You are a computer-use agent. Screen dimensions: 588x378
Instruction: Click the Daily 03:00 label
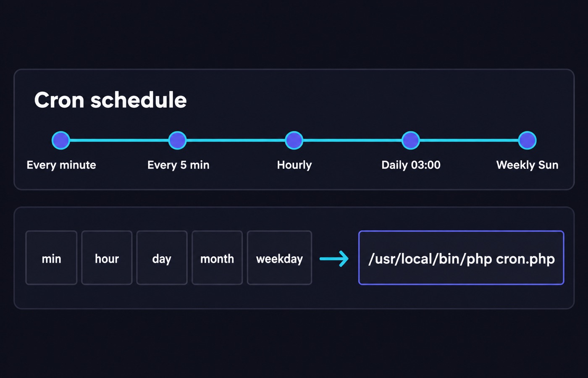(x=411, y=165)
